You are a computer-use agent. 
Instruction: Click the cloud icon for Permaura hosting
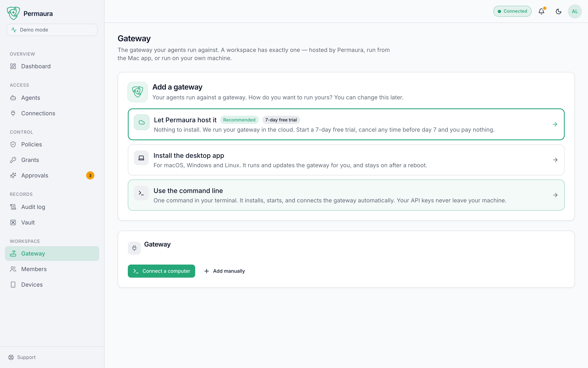pos(142,122)
